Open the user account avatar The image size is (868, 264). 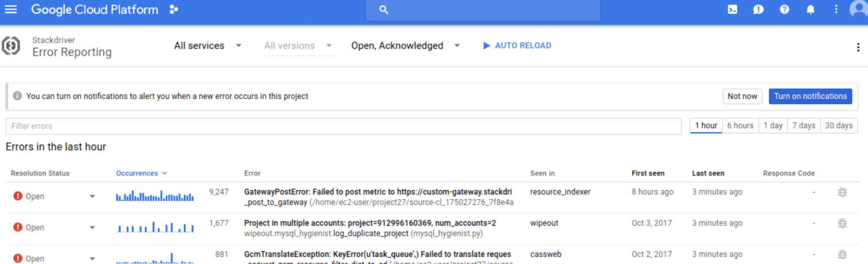[859, 10]
